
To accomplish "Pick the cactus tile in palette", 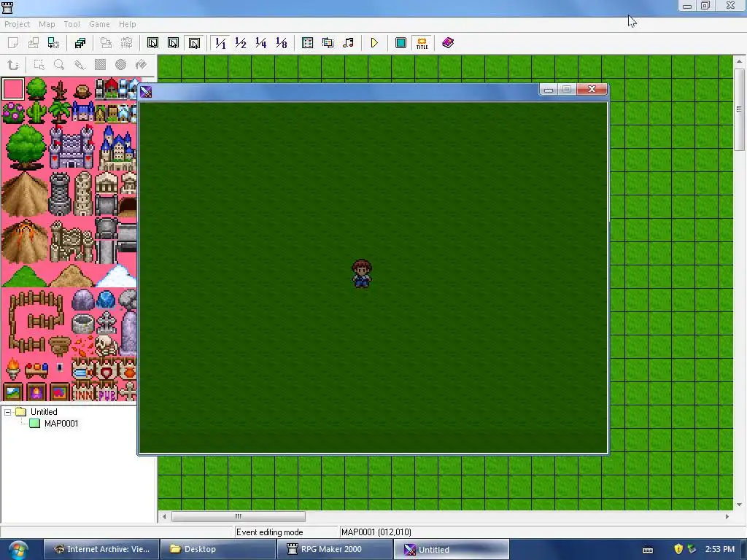I will click(36, 112).
